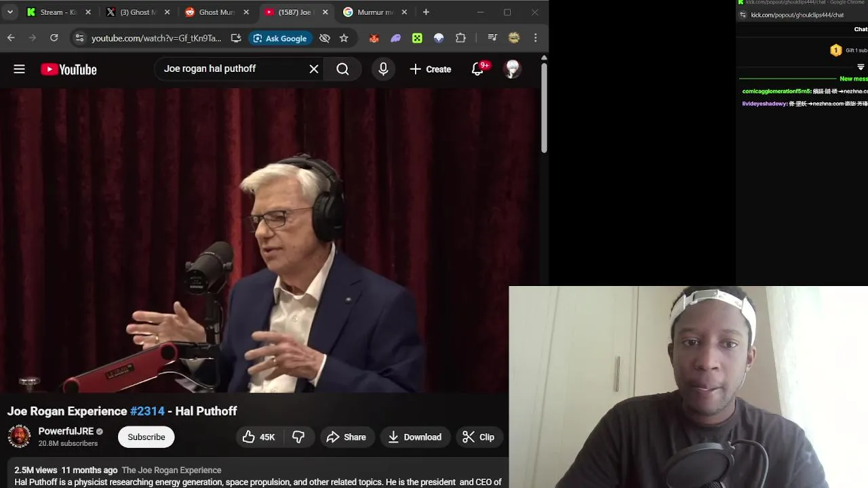This screenshot has width=868, height=488.
Task: Click the 20.8M subscribers text
Action: pyautogui.click(x=68, y=443)
